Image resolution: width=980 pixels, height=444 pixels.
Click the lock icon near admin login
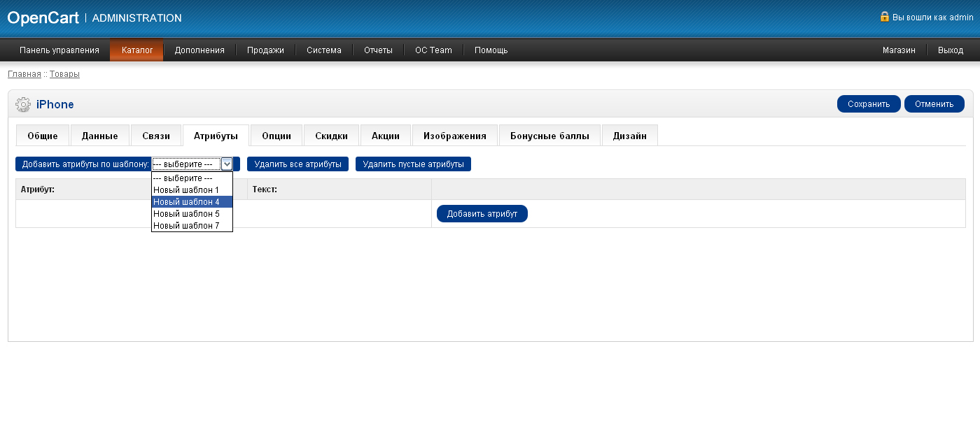click(x=885, y=16)
